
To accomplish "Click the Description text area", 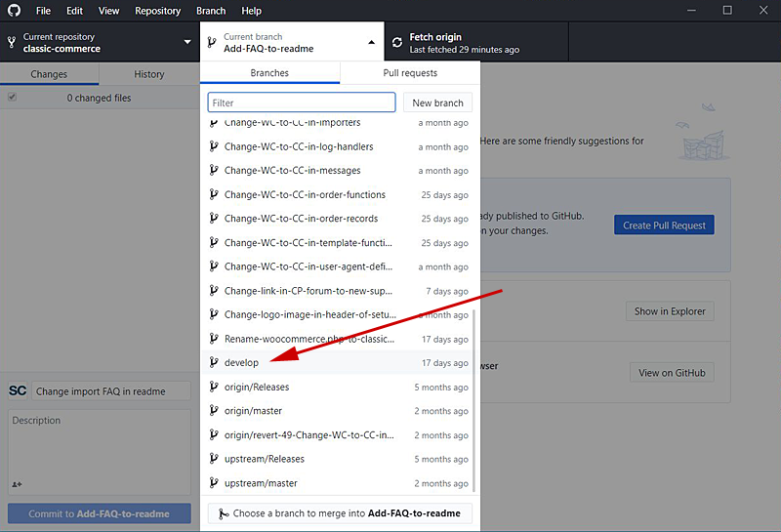I will pyautogui.click(x=100, y=452).
